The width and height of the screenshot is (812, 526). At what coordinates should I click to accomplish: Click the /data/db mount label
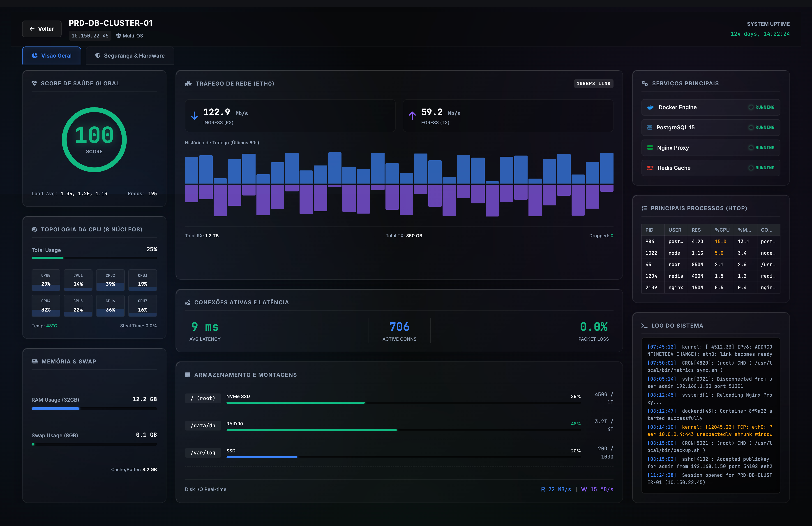point(203,426)
